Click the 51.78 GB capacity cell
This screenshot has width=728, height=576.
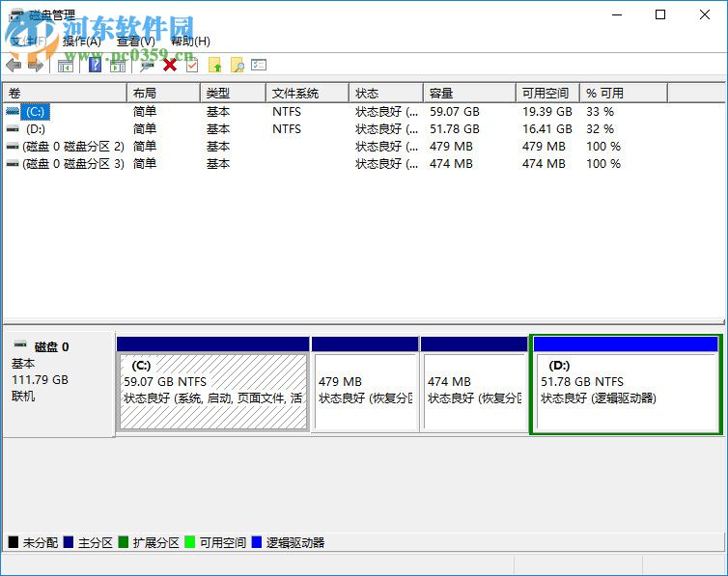pos(455,129)
